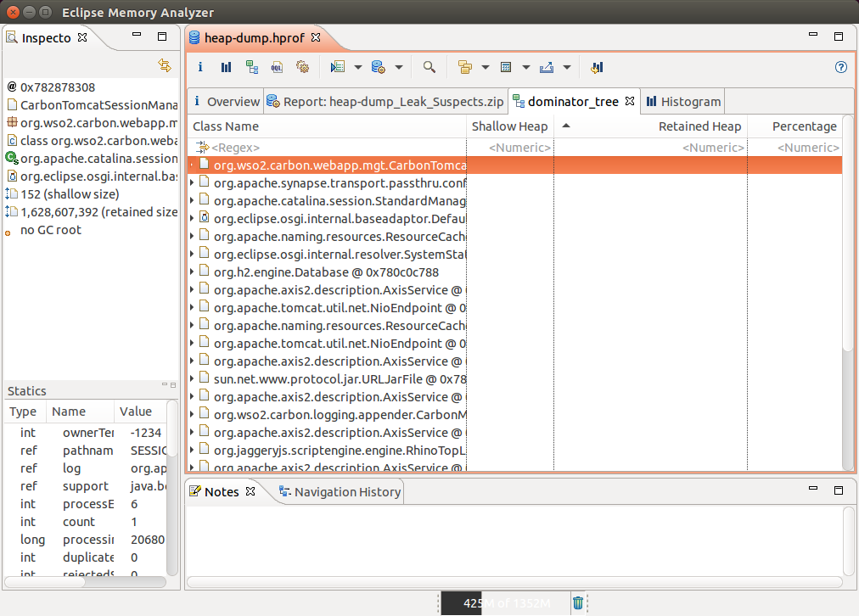Click the Find Object by Address magnifier
Image resolution: width=859 pixels, height=616 pixels.
pyautogui.click(x=429, y=67)
